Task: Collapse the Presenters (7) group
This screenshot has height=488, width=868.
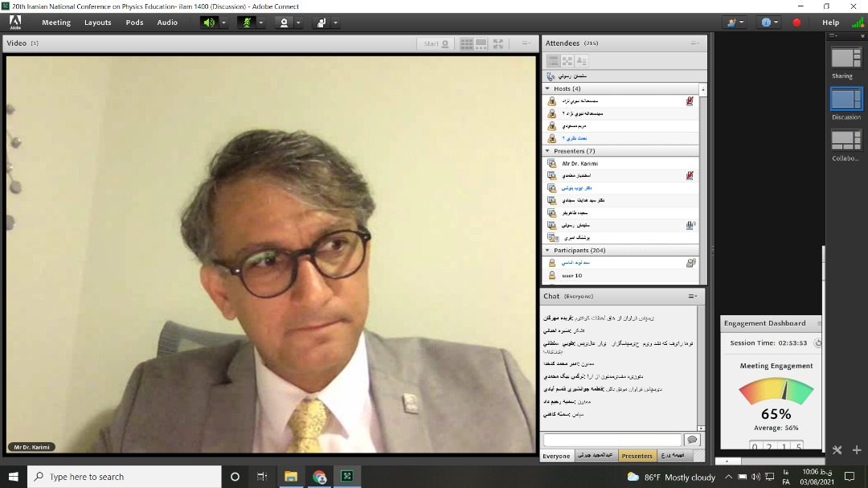Action: tap(548, 150)
